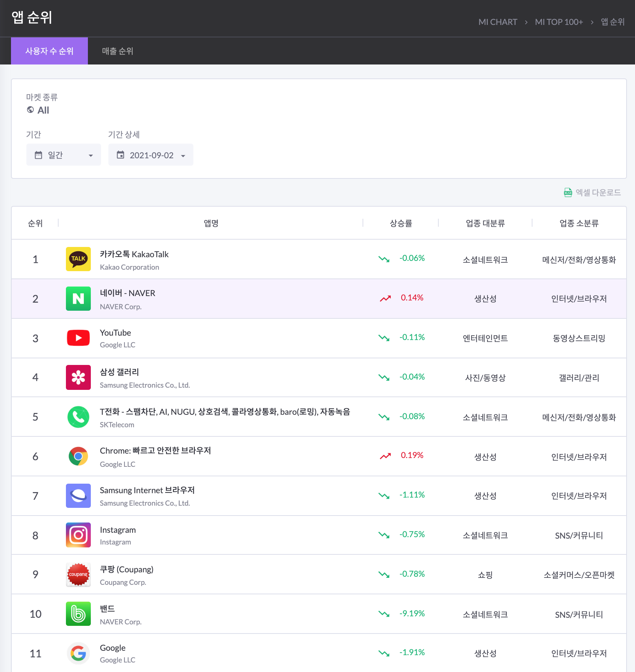Image resolution: width=635 pixels, height=672 pixels.
Task: Click the Excel file icon next to 엑셀 다운로드
Action: 568,192
